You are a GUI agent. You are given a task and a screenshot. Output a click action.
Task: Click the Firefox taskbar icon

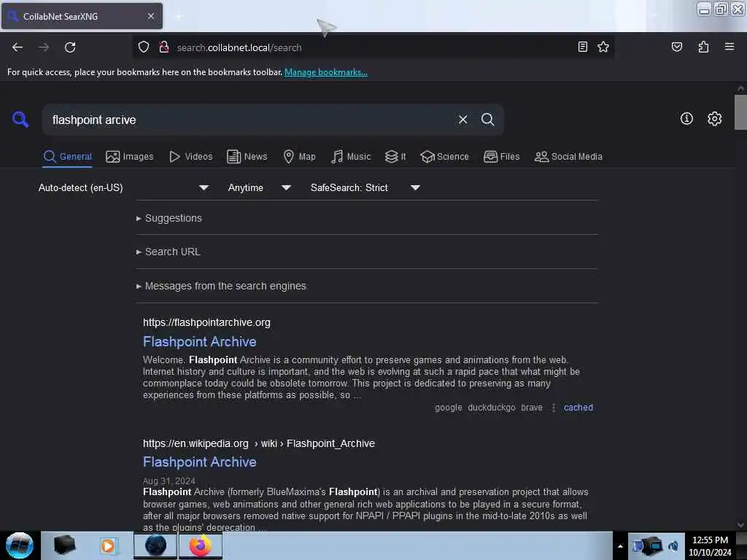pyautogui.click(x=200, y=545)
